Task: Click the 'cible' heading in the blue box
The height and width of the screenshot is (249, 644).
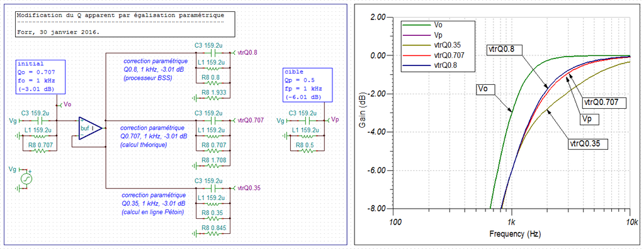Action: pos(293,72)
